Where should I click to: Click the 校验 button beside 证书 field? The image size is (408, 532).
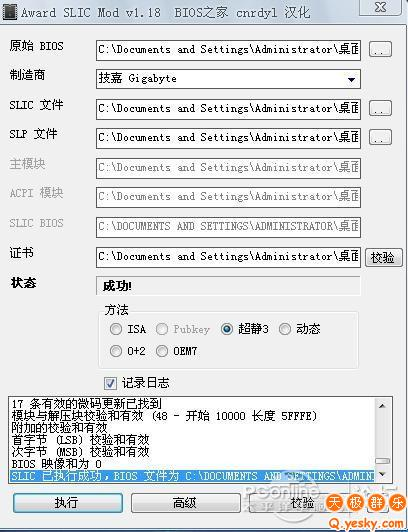tap(383, 258)
